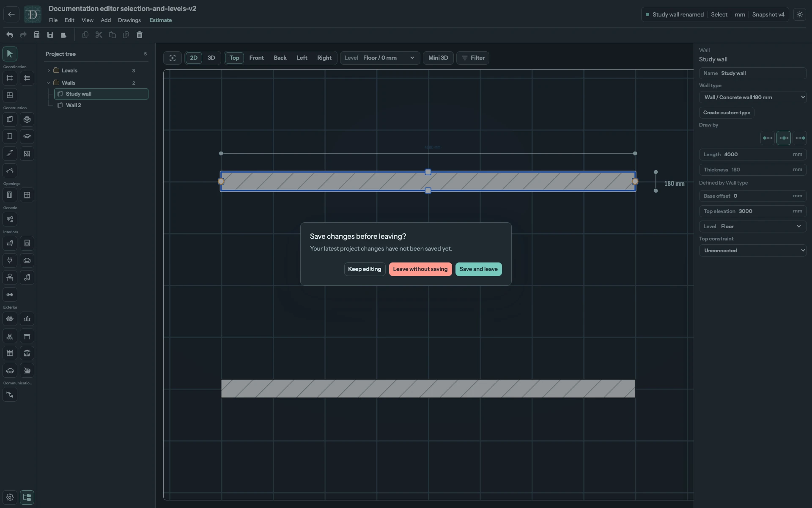Select the grid tool under Coordination
This screenshot has height=508, width=812.
pyautogui.click(x=10, y=78)
